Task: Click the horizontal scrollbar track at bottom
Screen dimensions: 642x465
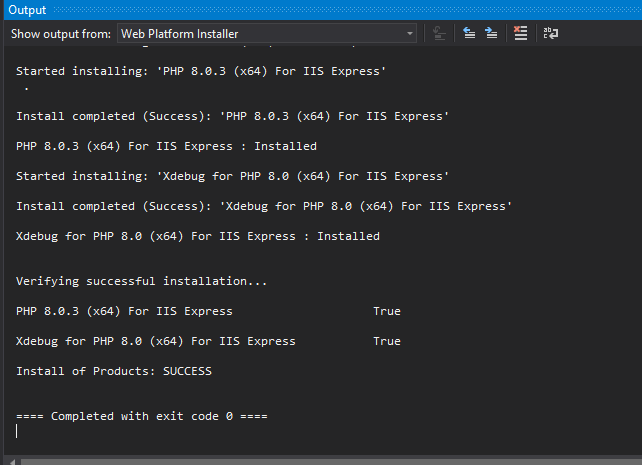Action: coord(331,462)
